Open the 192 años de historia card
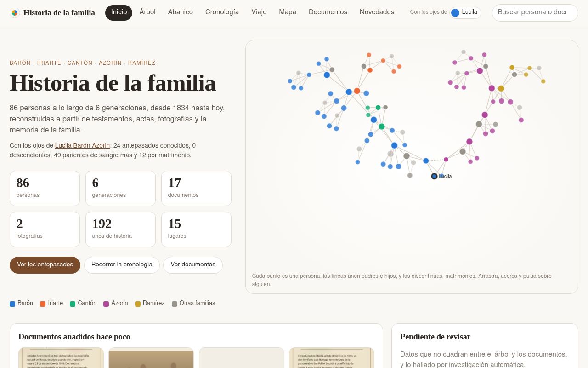Image resolution: width=588 pixels, height=368 pixels. point(120,229)
